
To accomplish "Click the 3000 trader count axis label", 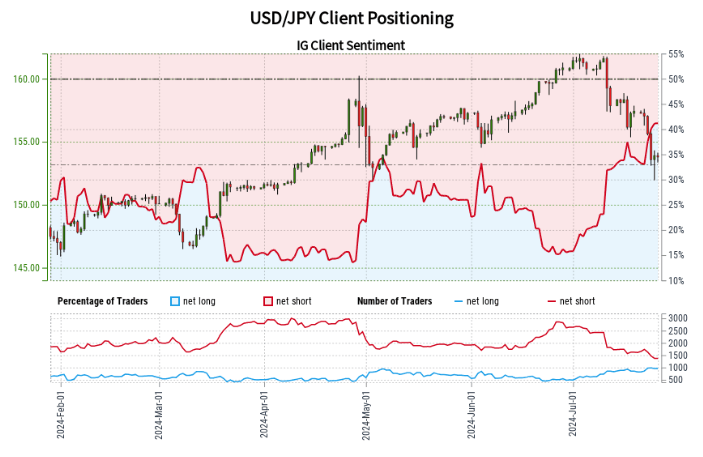I will coord(677,318).
